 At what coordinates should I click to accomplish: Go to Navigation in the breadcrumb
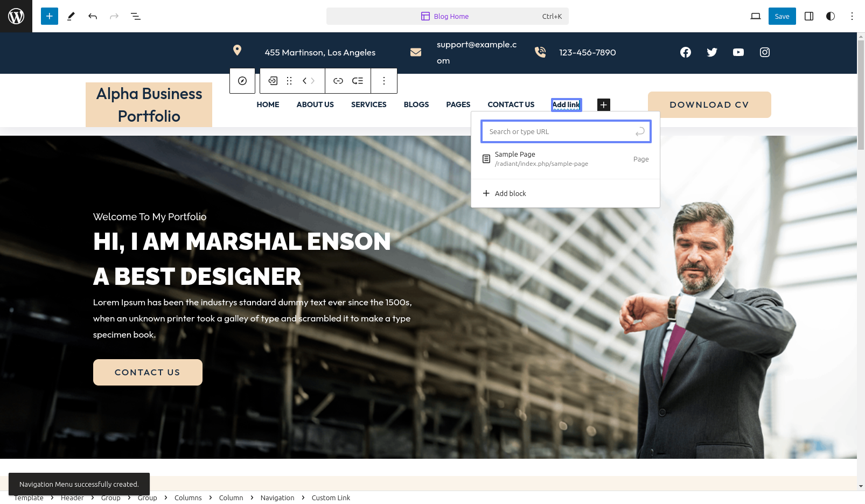tap(277, 498)
